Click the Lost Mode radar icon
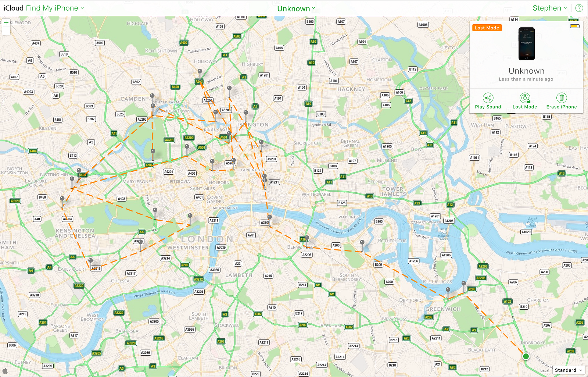Image resolution: width=588 pixels, height=377 pixels. (525, 97)
